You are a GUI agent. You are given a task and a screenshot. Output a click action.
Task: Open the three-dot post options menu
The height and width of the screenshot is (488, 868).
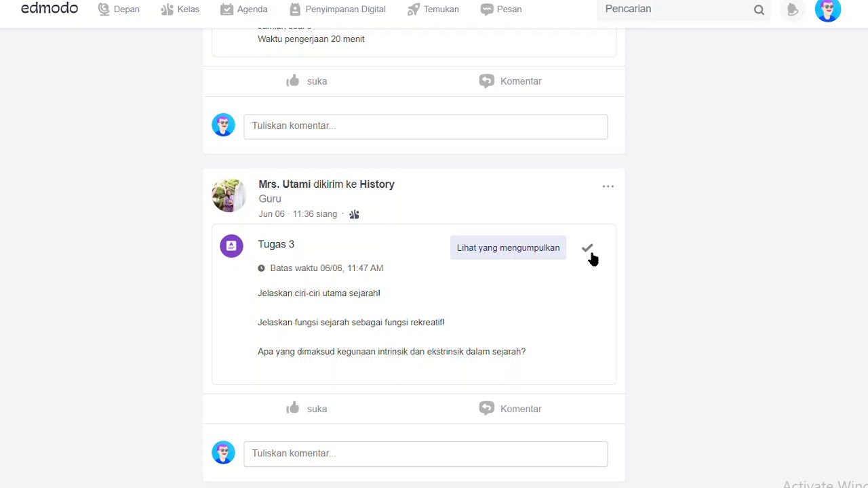pyautogui.click(x=608, y=186)
